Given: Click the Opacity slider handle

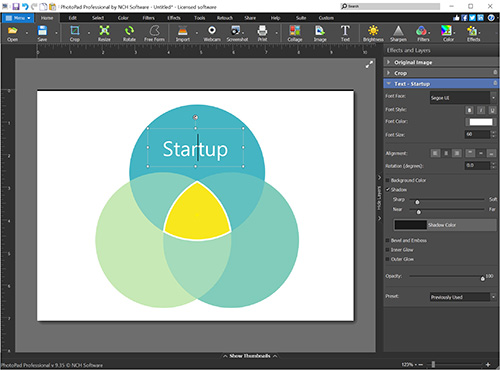Looking at the screenshot, I should [482, 278].
